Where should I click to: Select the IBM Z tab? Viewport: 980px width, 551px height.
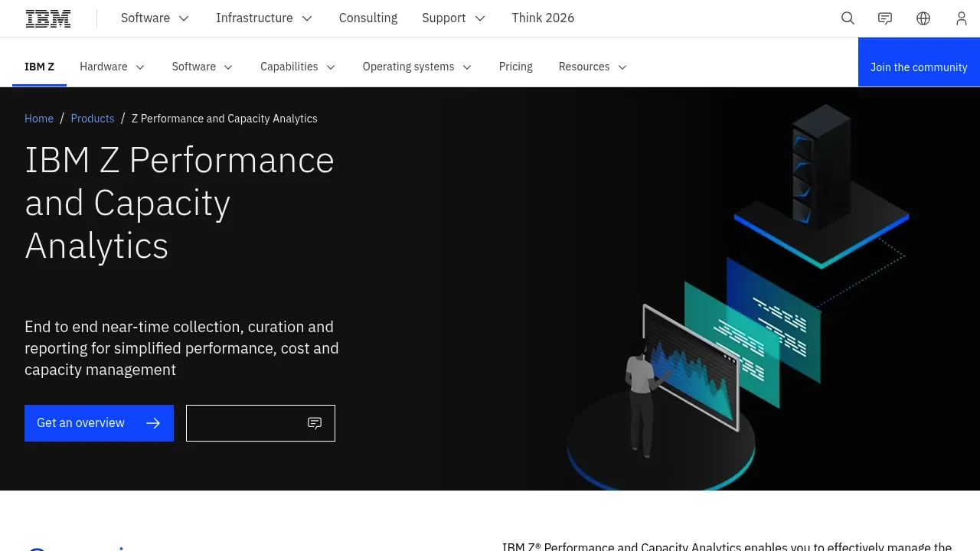click(39, 67)
